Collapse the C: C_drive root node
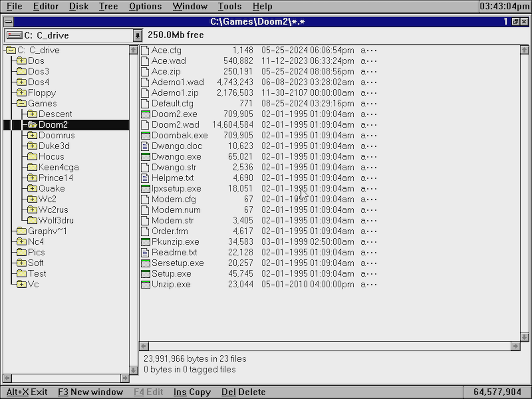The width and height of the screenshot is (532, 399). [x=11, y=50]
